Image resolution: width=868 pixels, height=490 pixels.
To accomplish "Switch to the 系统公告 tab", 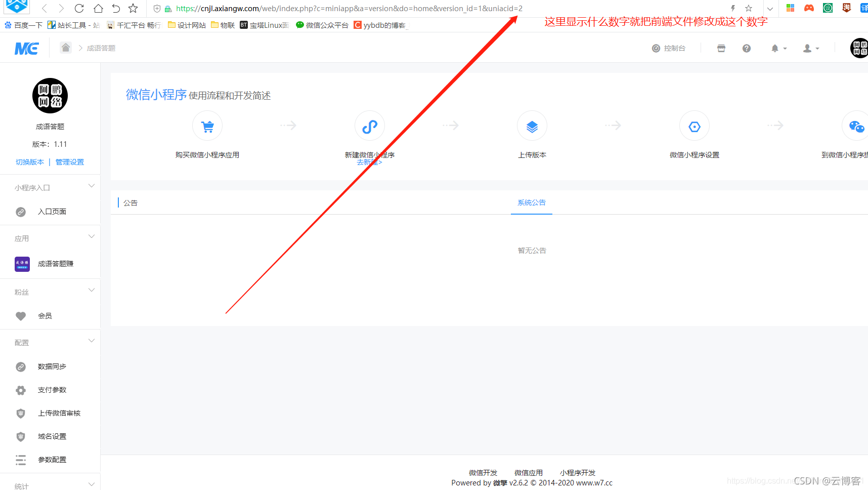I will pos(531,202).
